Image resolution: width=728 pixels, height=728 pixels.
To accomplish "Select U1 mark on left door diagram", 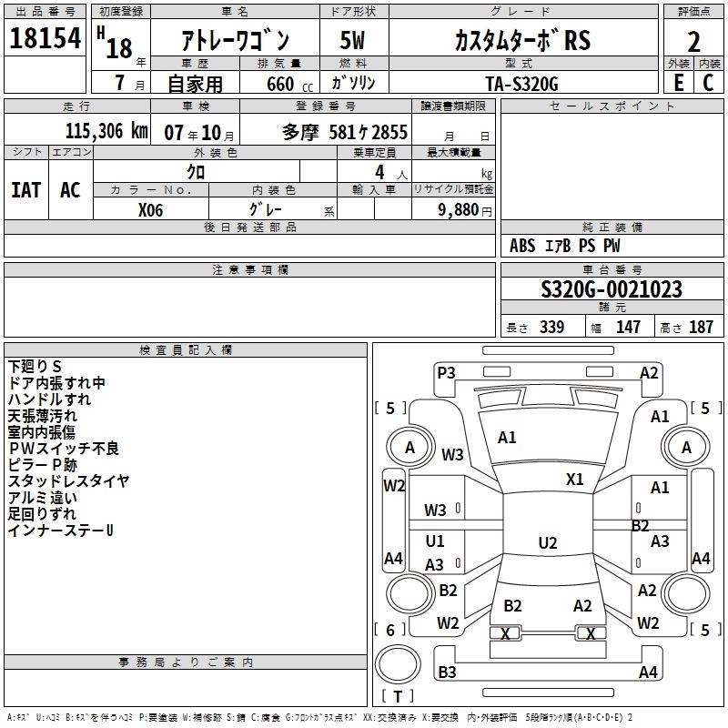I will (x=435, y=541).
